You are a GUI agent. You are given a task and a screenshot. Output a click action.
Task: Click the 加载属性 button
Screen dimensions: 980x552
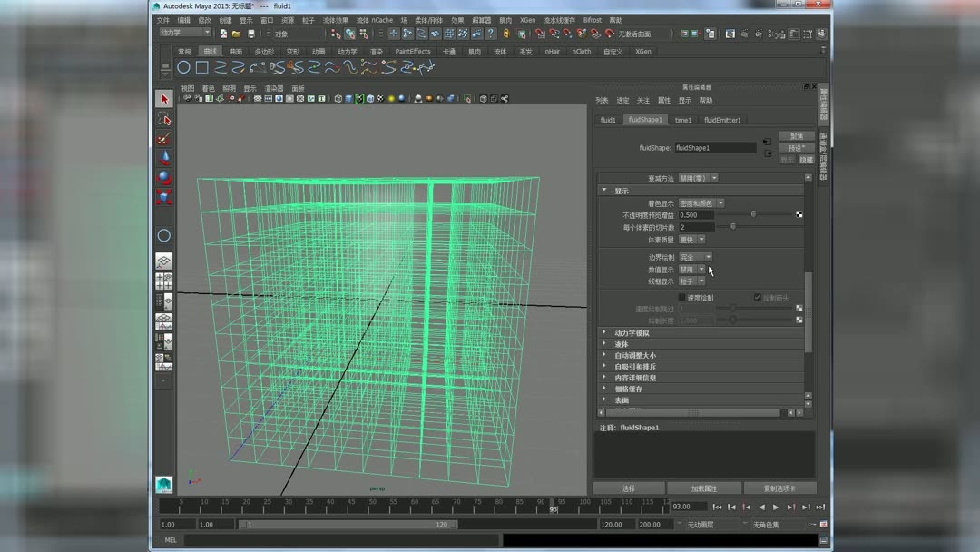tap(704, 488)
